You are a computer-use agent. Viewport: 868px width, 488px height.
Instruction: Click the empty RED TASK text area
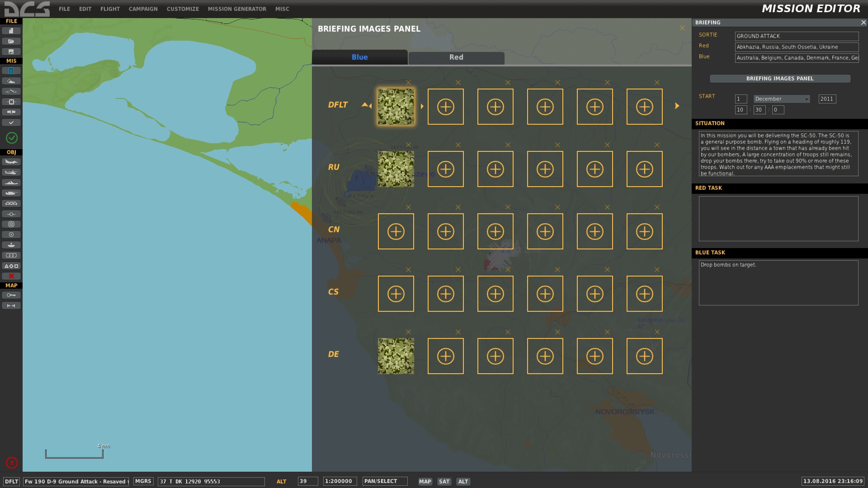click(x=778, y=219)
